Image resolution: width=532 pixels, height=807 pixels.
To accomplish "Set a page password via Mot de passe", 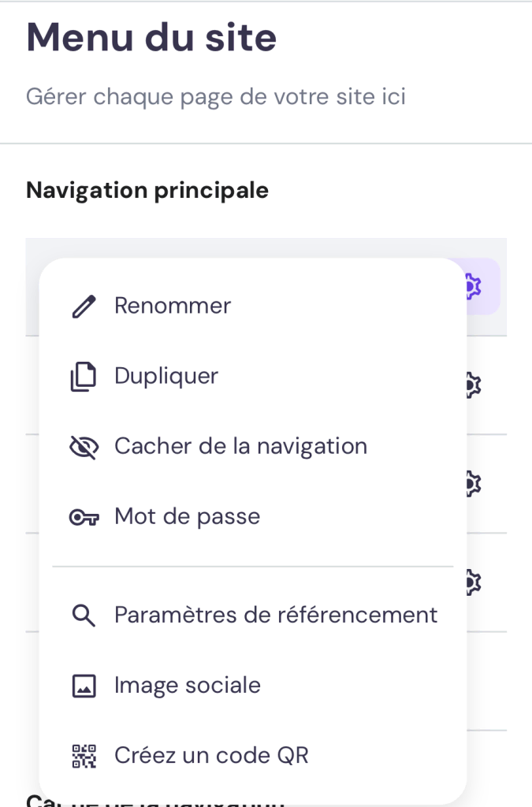I will coord(187,517).
